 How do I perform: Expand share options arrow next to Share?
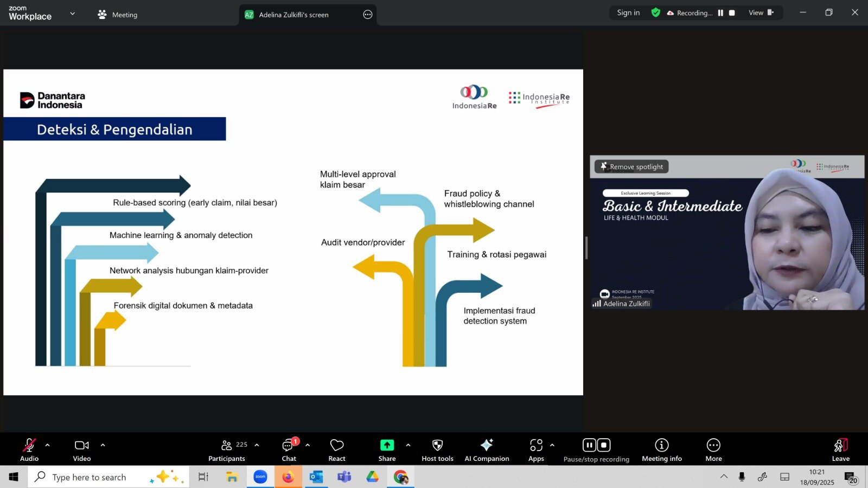pyautogui.click(x=408, y=445)
